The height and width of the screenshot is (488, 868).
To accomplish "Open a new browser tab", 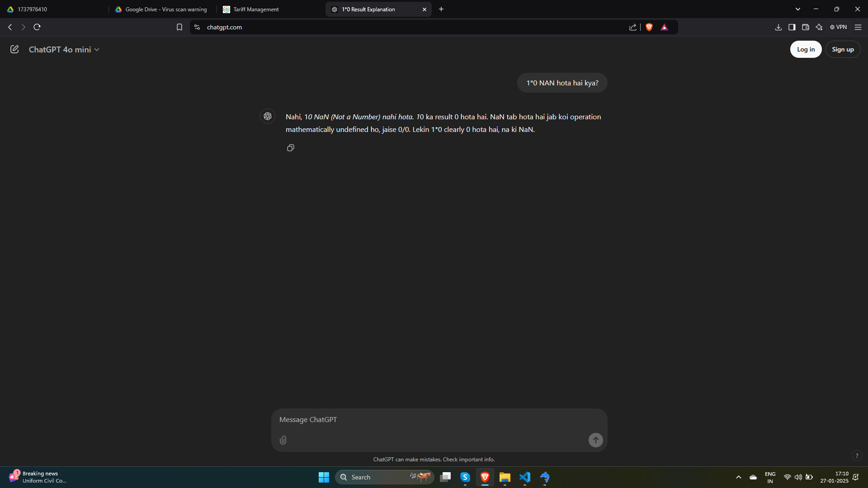I will 441,9.
